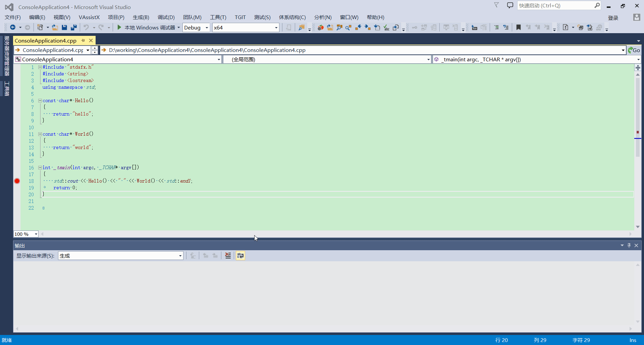The height and width of the screenshot is (345, 644).
Task: Click the bookmark icon in toolbar
Action: click(x=518, y=27)
